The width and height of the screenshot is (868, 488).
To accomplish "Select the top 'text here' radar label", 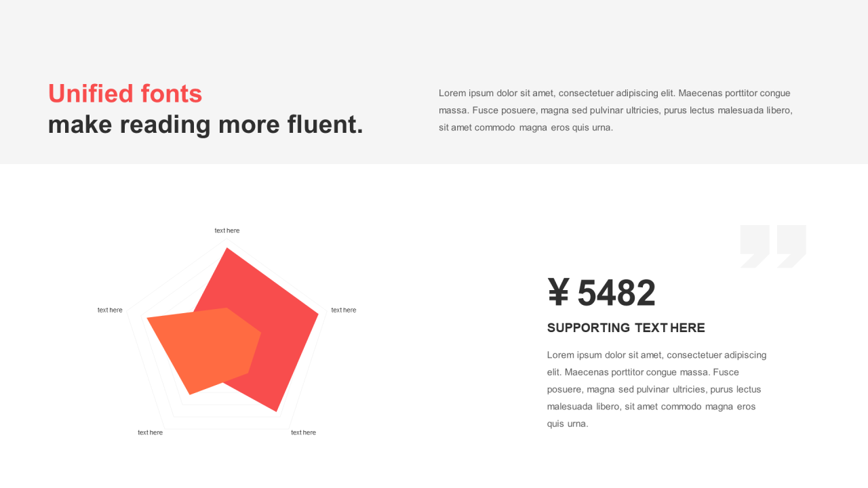I will point(227,230).
